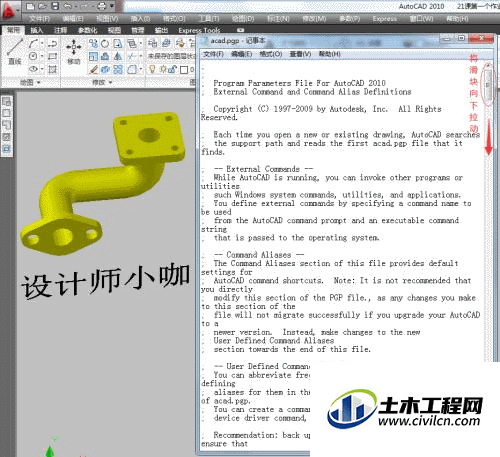Save the drawing using the floppy disk icon
The width and height of the screenshot is (500, 457).
click(55, 6)
